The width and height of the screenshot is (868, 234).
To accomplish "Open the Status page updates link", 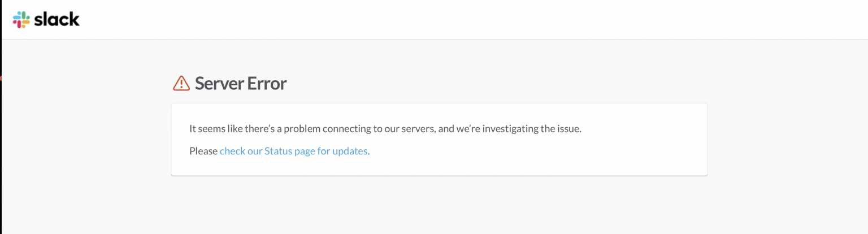I will click(294, 151).
